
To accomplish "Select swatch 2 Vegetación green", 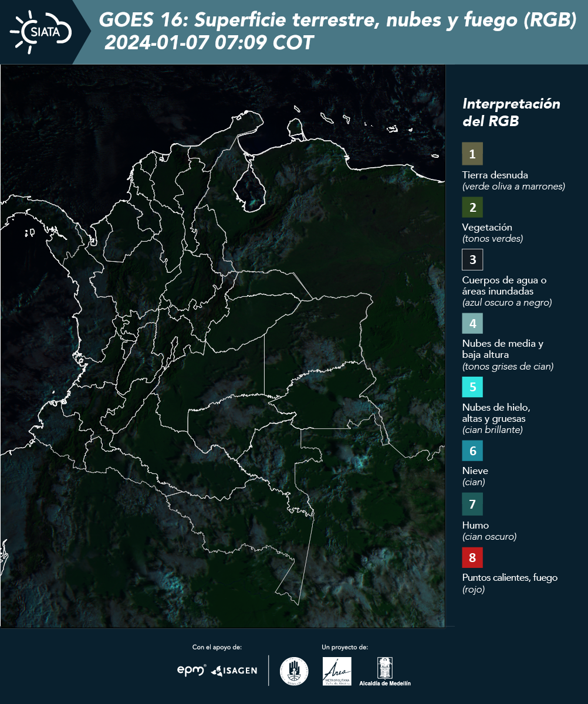I will pos(472,207).
